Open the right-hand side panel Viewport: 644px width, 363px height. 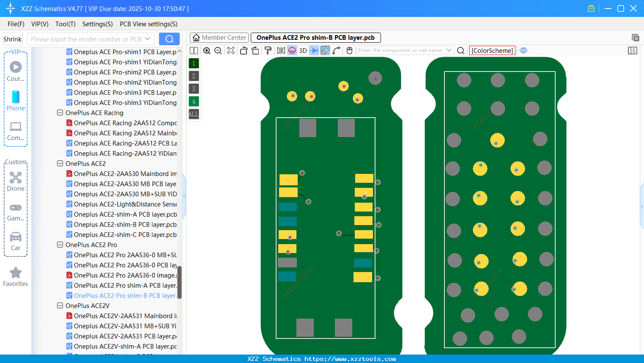633,51
